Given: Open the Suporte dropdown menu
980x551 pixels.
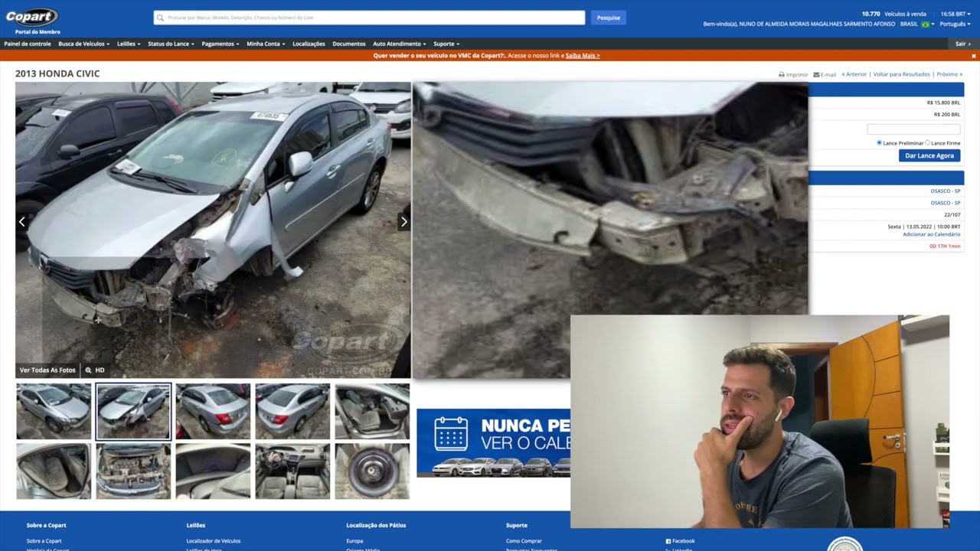Looking at the screenshot, I should [446, 44].
